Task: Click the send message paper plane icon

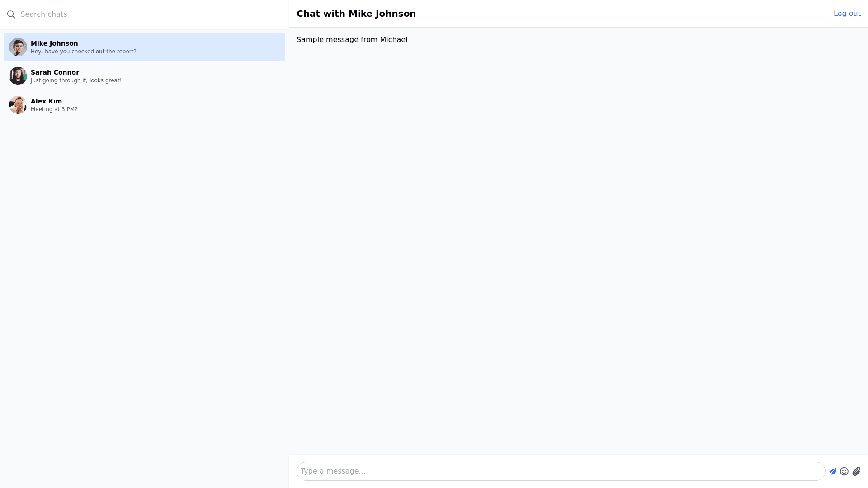Action: click(x=832, y=471)
